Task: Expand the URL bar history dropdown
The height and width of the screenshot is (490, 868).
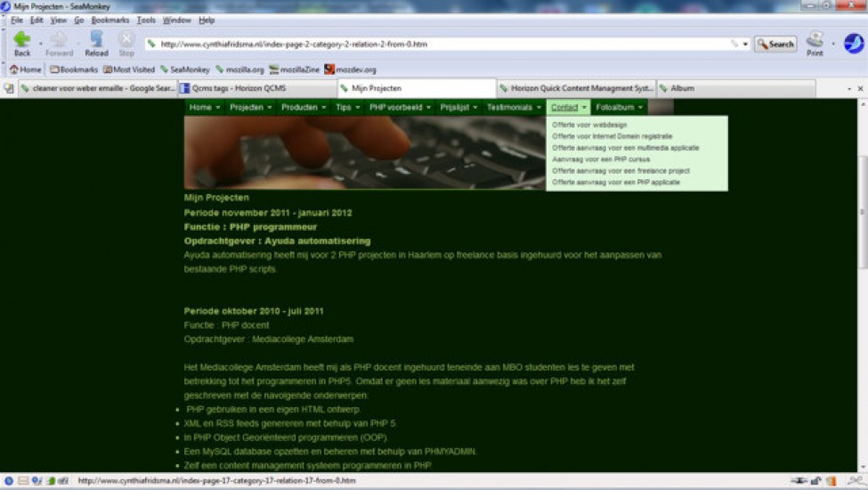Action: pyautogui.click(x=745, y=44)
